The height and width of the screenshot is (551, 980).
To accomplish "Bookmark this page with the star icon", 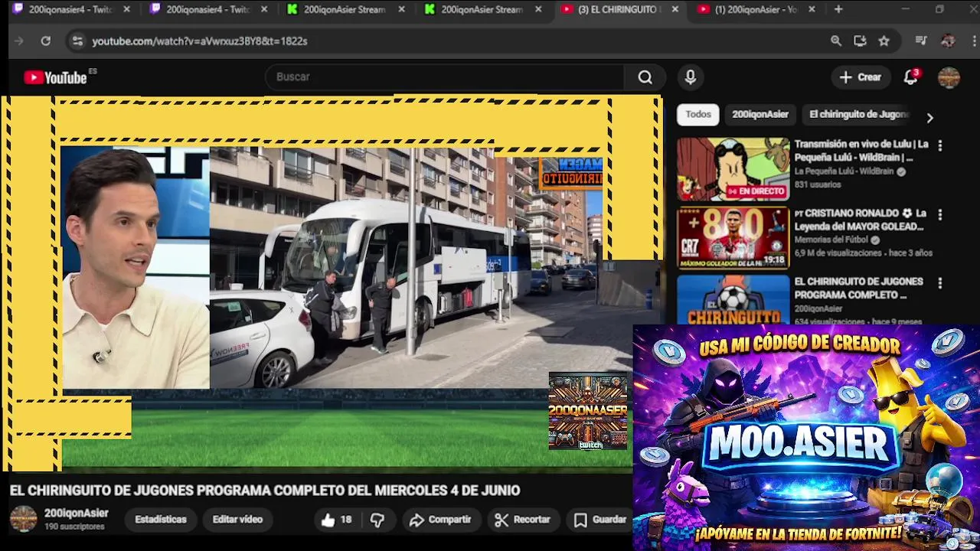I will [x=884, y=41].
